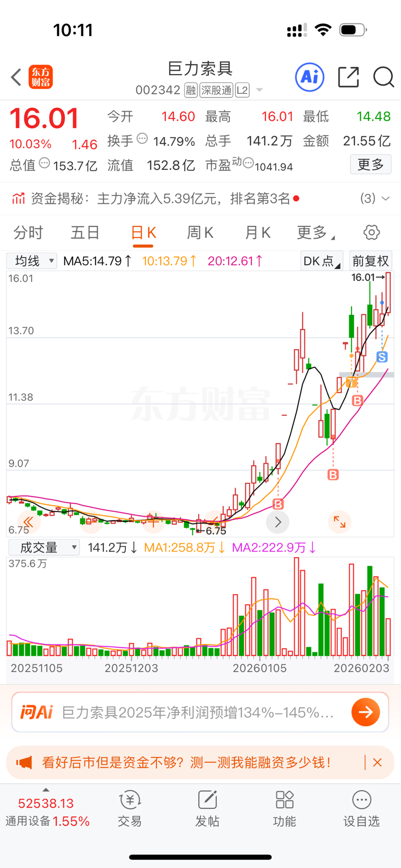Open the 前复权 adjustment selector
Screen dimensions: 401x868
click(370, 261)
